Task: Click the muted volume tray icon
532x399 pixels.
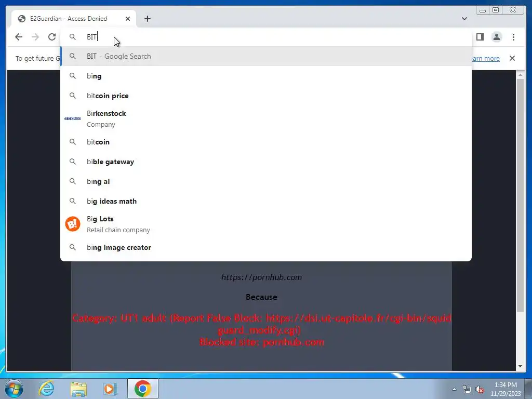Action: [x=480, y=389]
